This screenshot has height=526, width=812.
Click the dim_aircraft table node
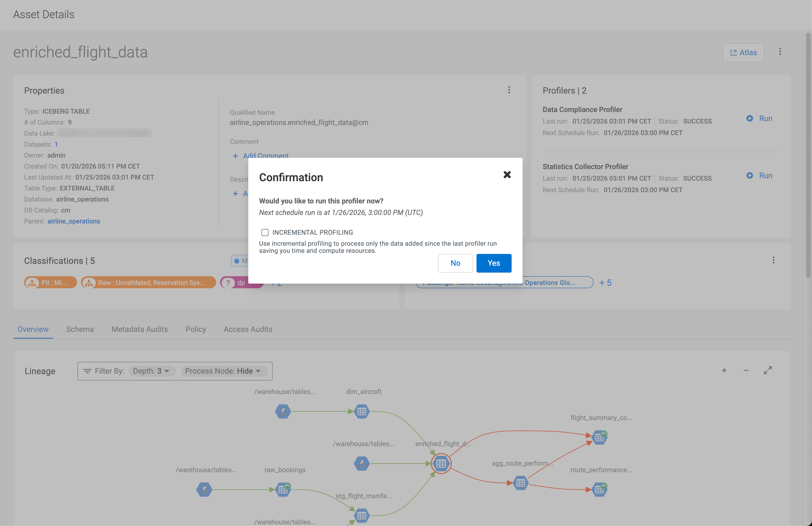[x=362, y=411]
